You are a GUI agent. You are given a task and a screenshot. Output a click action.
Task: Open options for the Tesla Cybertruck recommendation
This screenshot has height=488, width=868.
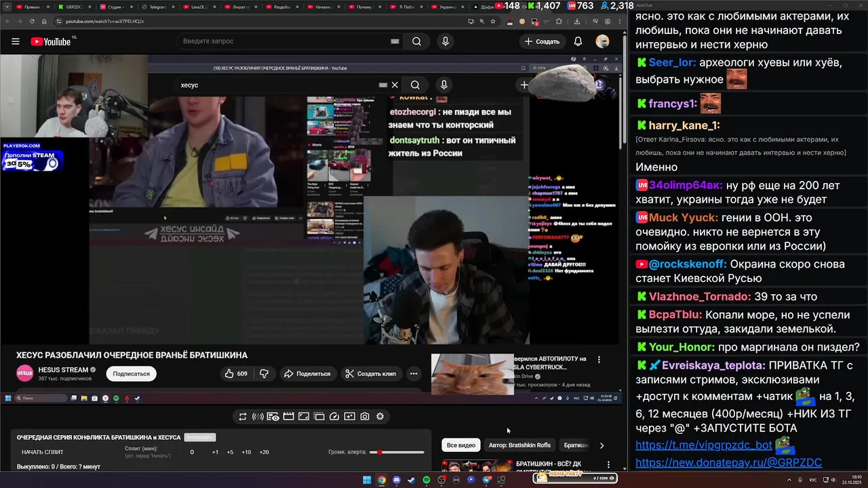[598, 359]
